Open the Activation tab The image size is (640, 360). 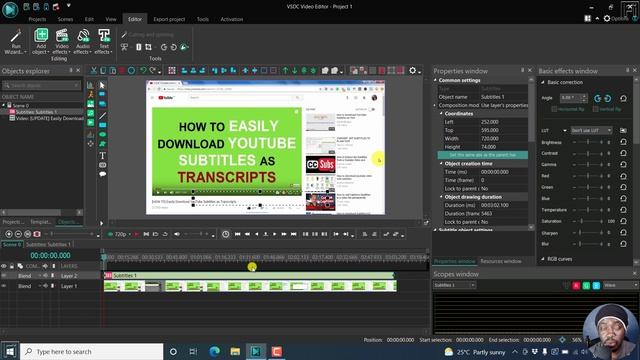pos(231,19)
